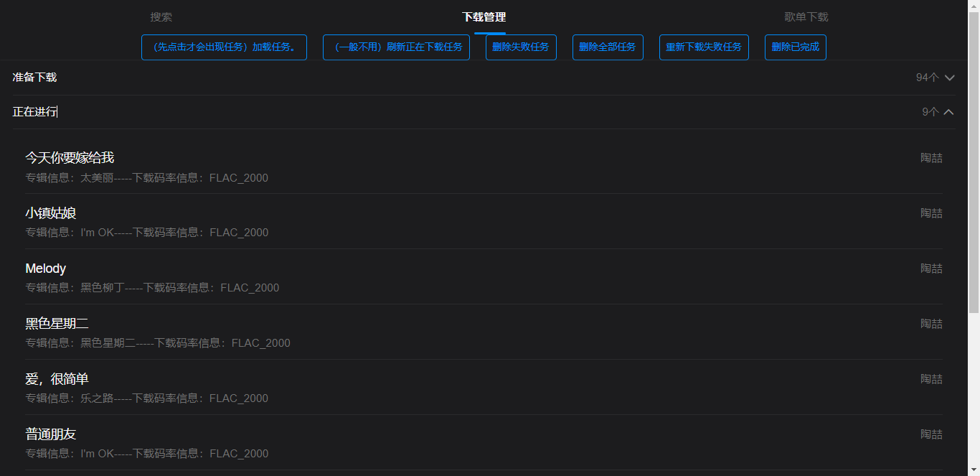Screen dimensions: 980x476
Task: Click the scrollbar down arrow
Action: (974, 470)
